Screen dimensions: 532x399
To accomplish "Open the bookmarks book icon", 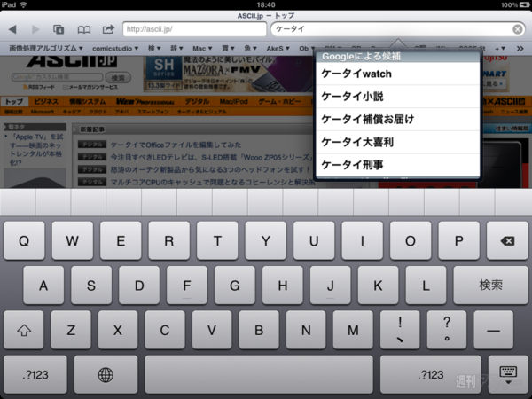I will click(x=84, y=30).
